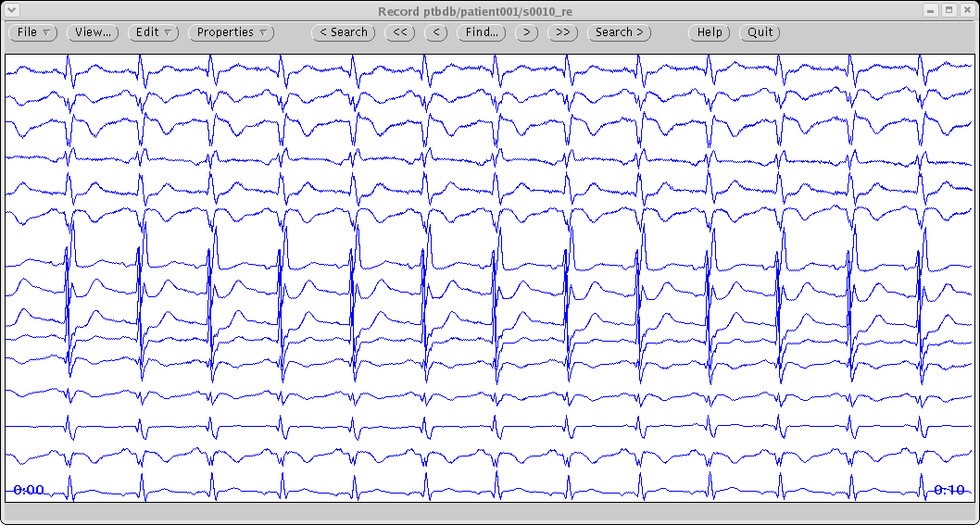980x525 pixels.
Task: Expand the Edit dropdown menu
Action: point(153,32)
